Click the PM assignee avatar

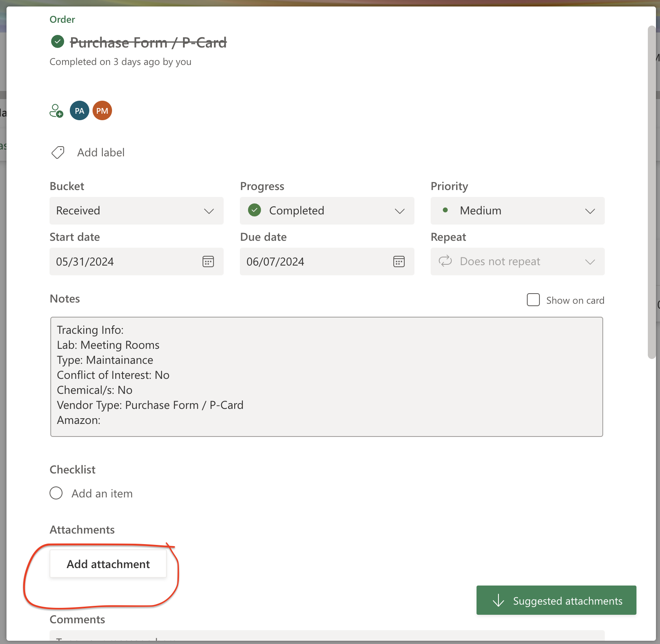pos(102,111)
